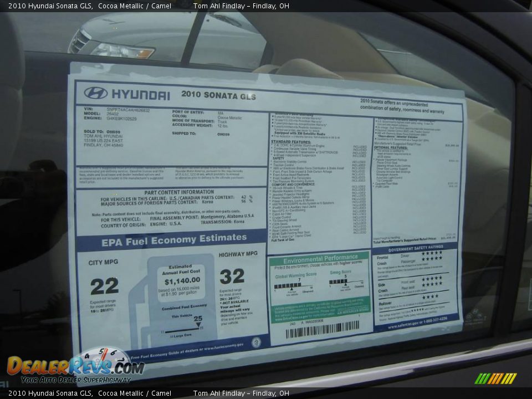Click the Global Warming Score scale bar
532x399 pixels.
tap(293, 286)
